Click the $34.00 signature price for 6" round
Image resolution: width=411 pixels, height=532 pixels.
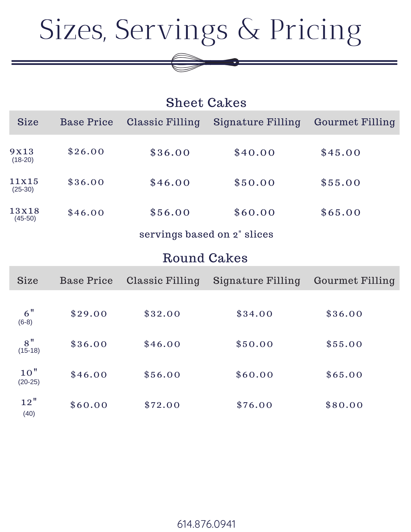255,314
